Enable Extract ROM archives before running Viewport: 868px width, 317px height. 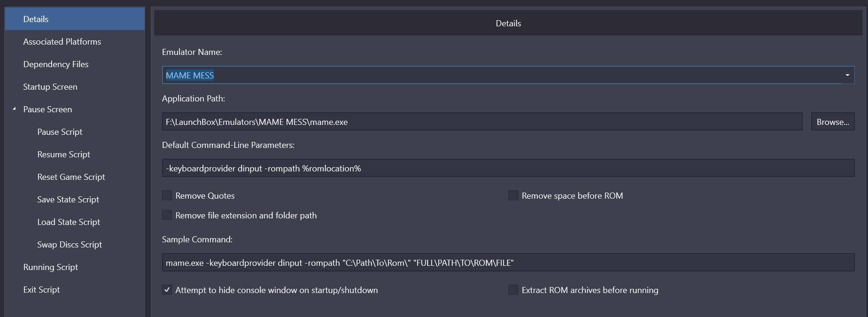pyautogui.click(x=513, y=290)
